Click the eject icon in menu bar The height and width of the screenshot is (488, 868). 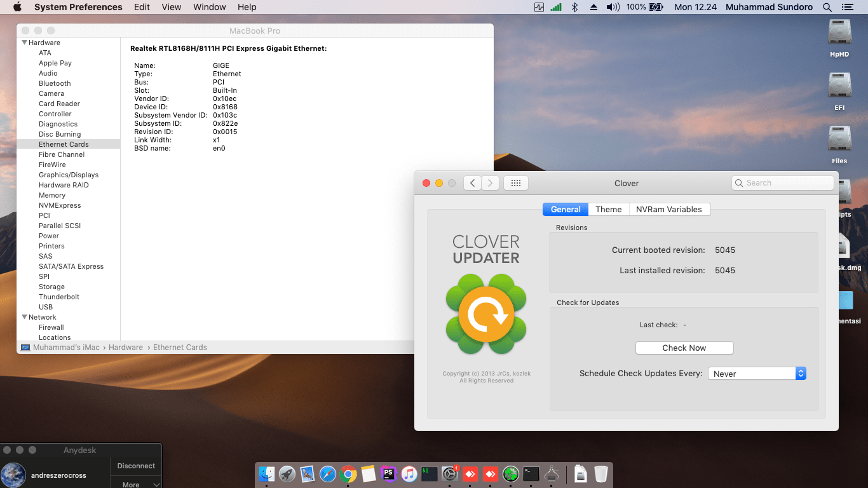point(593,7)
